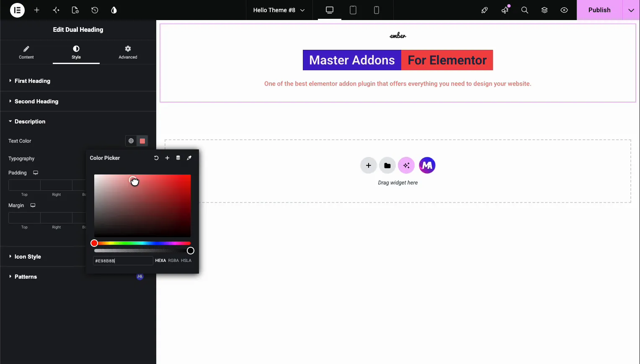This screenshot has height=364, width=640.
Task: Open the History clock icon
Action: click(95, 10)
